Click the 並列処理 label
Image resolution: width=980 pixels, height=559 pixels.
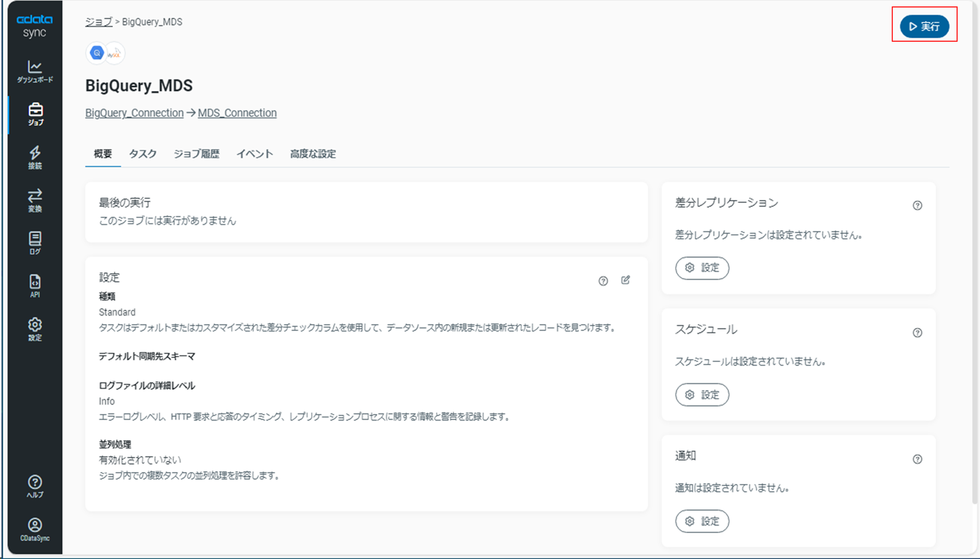tap(115, 445)
